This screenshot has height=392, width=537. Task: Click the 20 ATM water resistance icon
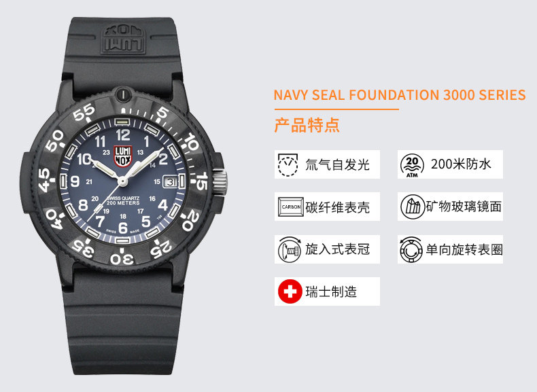[412, 166]
